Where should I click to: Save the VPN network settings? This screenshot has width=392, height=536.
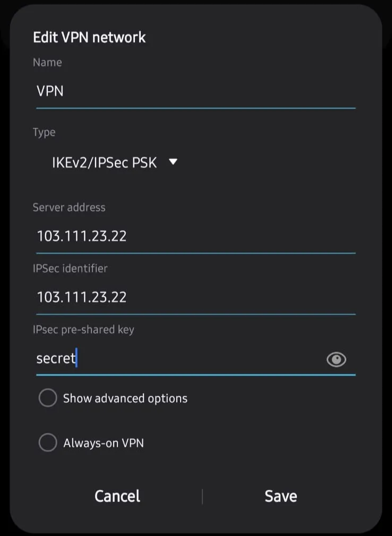[x=280, y=496]
